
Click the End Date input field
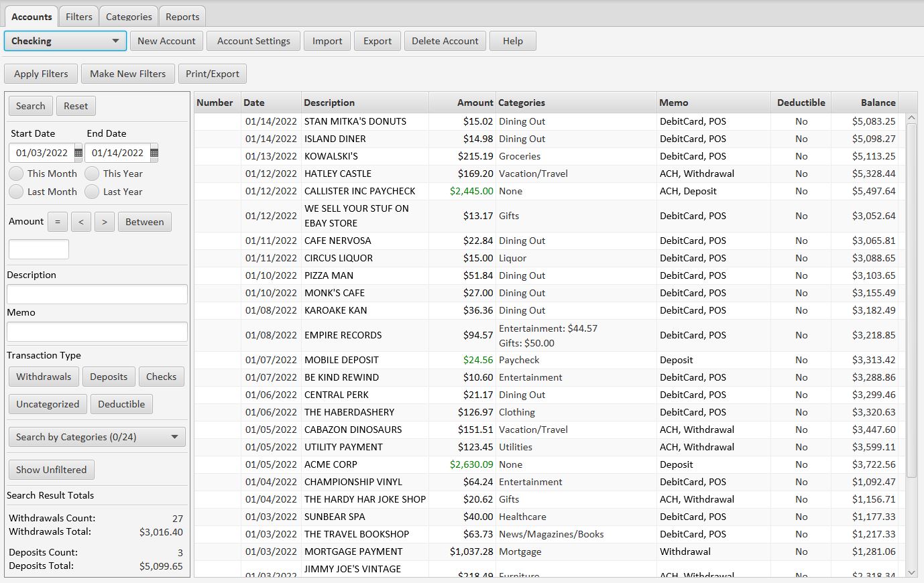[x=117, y=153]
